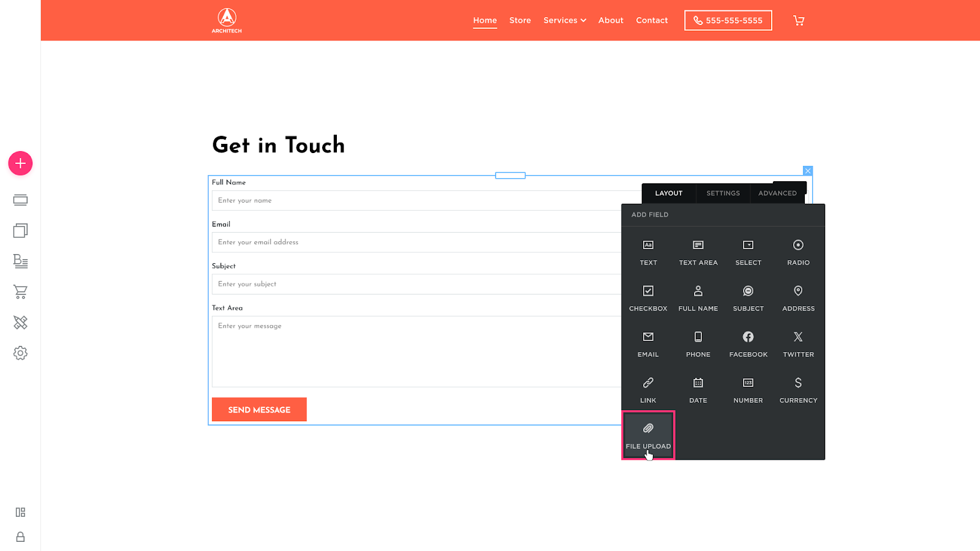Click the Architech logo
The width and height of the screenshot is (980, 551).
coord(227,21)
